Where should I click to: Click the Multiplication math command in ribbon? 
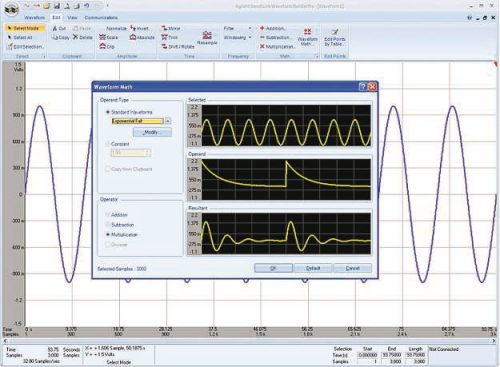(277, 47)
